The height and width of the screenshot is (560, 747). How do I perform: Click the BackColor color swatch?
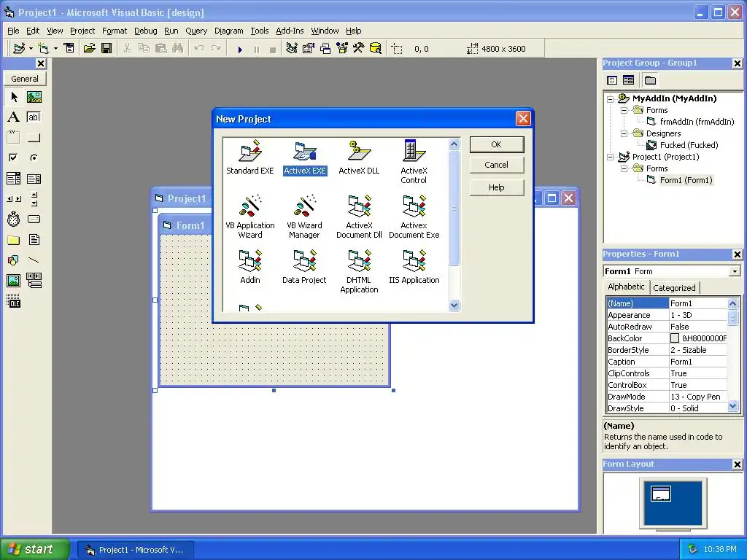(675, 338)
